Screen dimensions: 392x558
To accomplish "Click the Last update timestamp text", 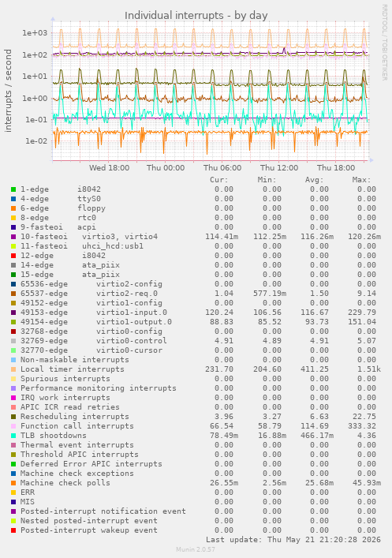I will pyautogui.click(x=293, y=540).
